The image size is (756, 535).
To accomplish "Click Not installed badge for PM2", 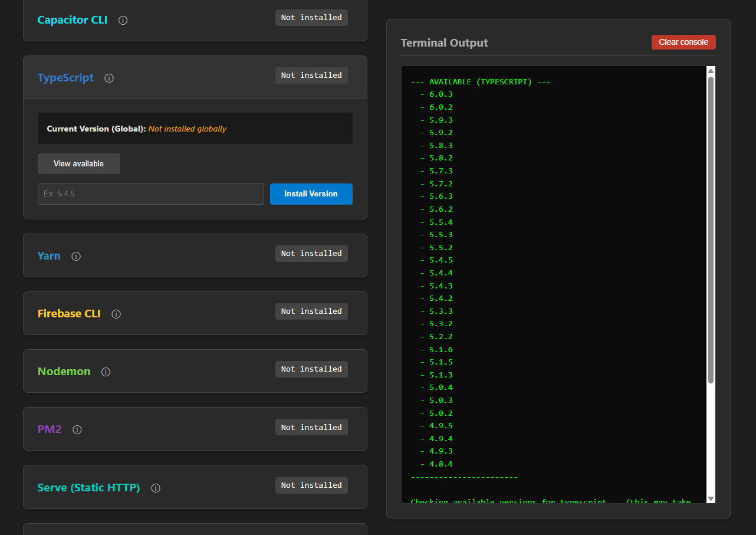I will pos(311,428).
